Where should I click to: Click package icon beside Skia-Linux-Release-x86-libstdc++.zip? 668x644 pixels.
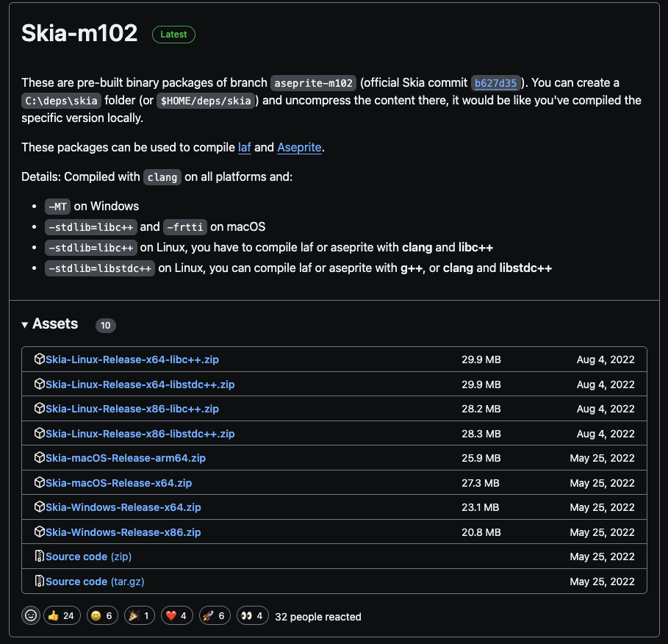coord(39,434)
